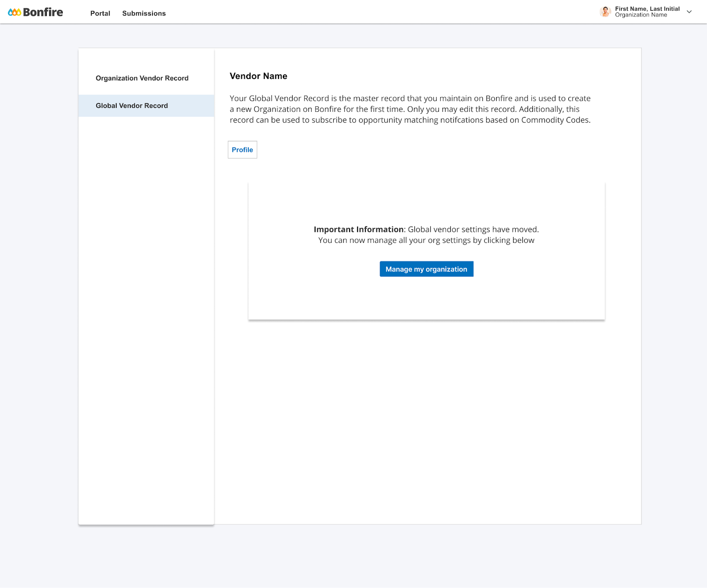Click the empty area below sidebar items
This screenshot has width=707, height=588.
(146, 318)
